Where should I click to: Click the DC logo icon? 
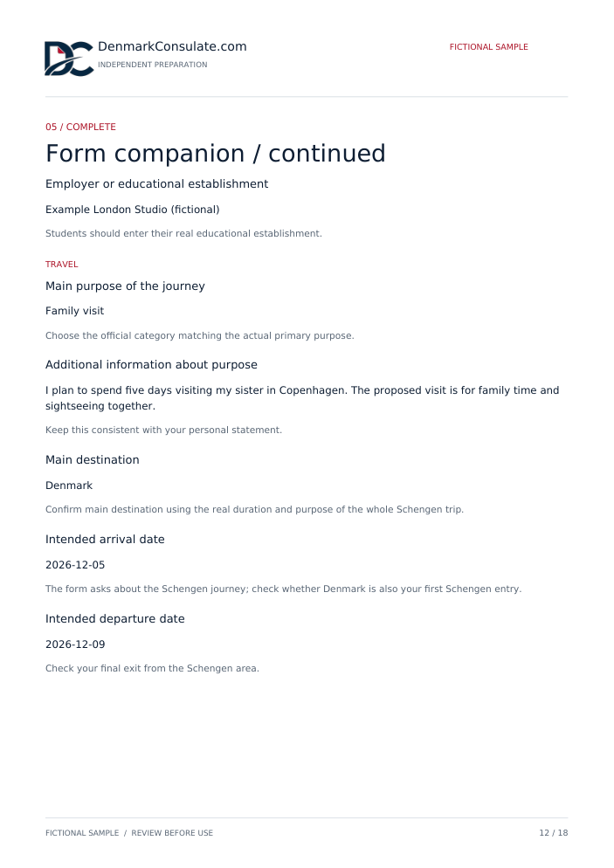coord(69,59)
